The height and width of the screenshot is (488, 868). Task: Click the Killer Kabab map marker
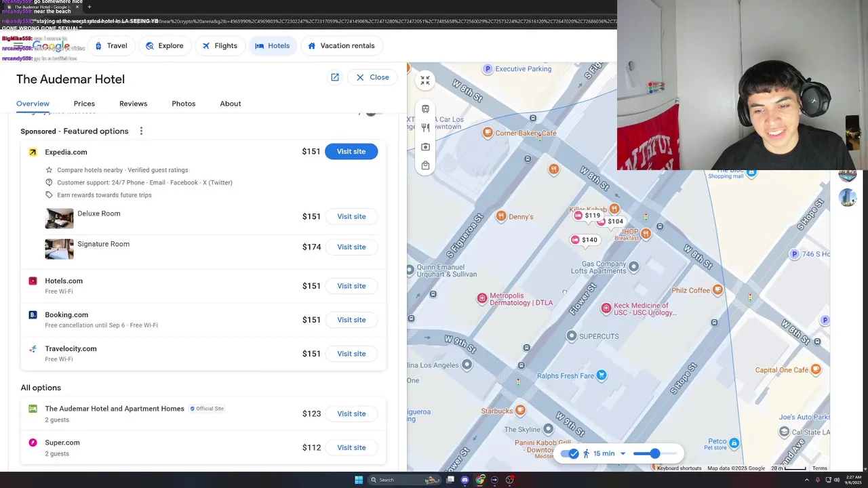tap(614, 209)
